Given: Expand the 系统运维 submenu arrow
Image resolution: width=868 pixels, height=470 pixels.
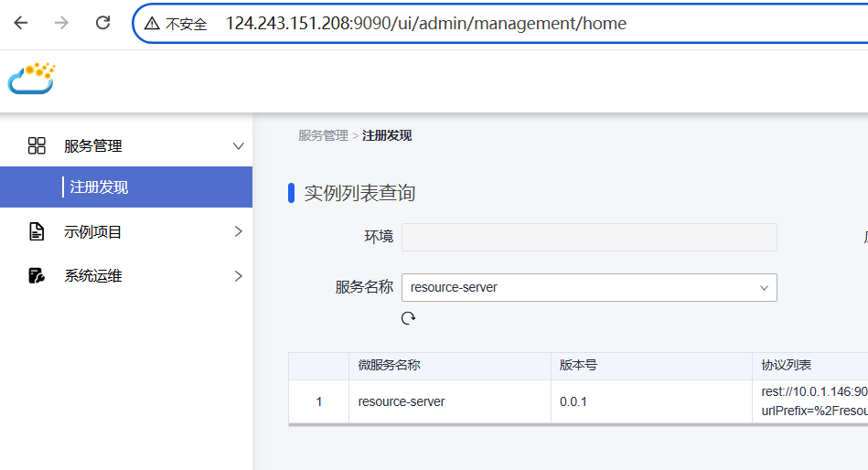Looking at the screenshot, I should tap(238, 275).
